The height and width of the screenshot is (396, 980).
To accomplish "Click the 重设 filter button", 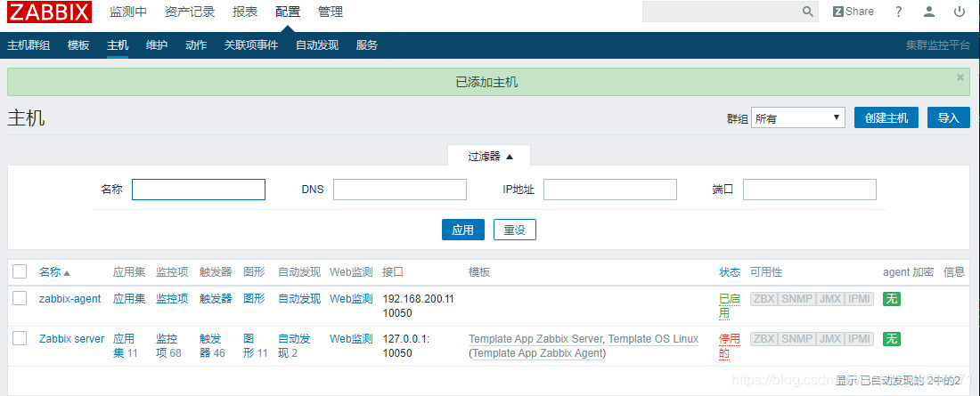I will pyautogui.click(x=515, y=230).
